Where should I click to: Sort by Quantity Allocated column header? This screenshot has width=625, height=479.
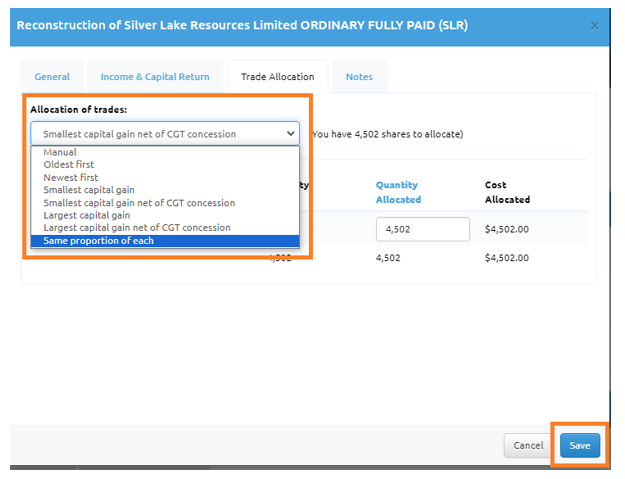(x=398, y=192)
